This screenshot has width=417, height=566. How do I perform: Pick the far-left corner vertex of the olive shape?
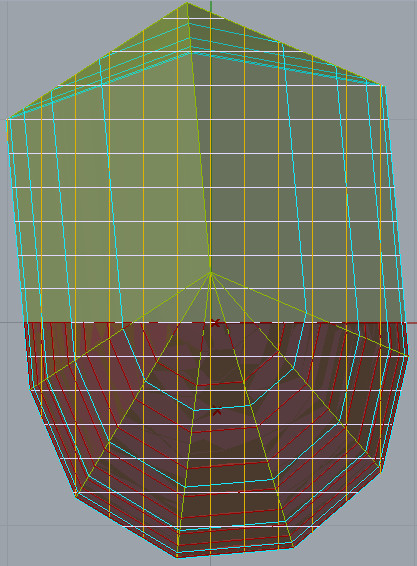tap(7, 119)
